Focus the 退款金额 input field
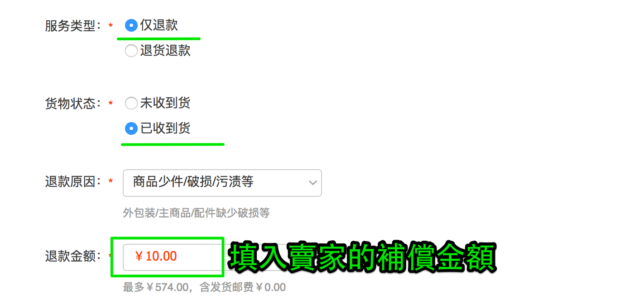Viewport: 644px width, 304px height. tap(172, 256)
